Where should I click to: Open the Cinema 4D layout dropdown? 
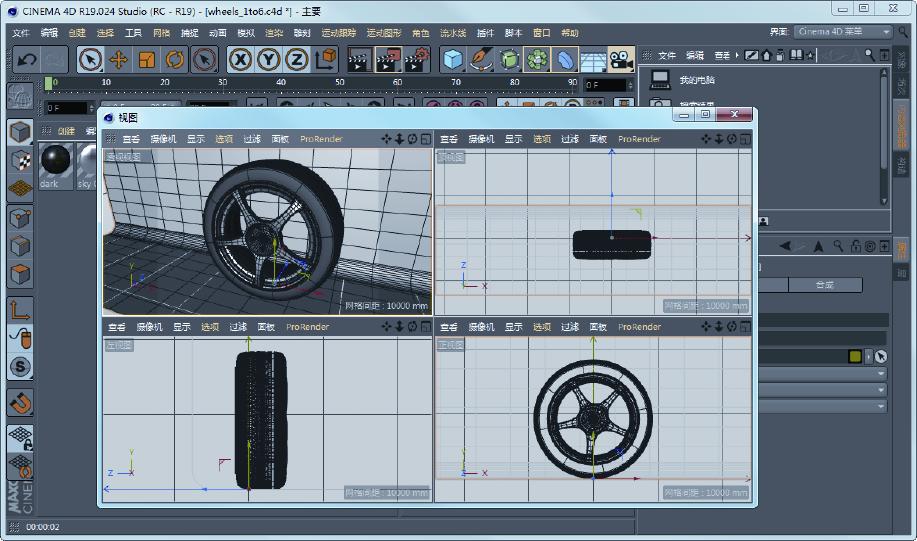pyautogui.click(x=843, y=32)
